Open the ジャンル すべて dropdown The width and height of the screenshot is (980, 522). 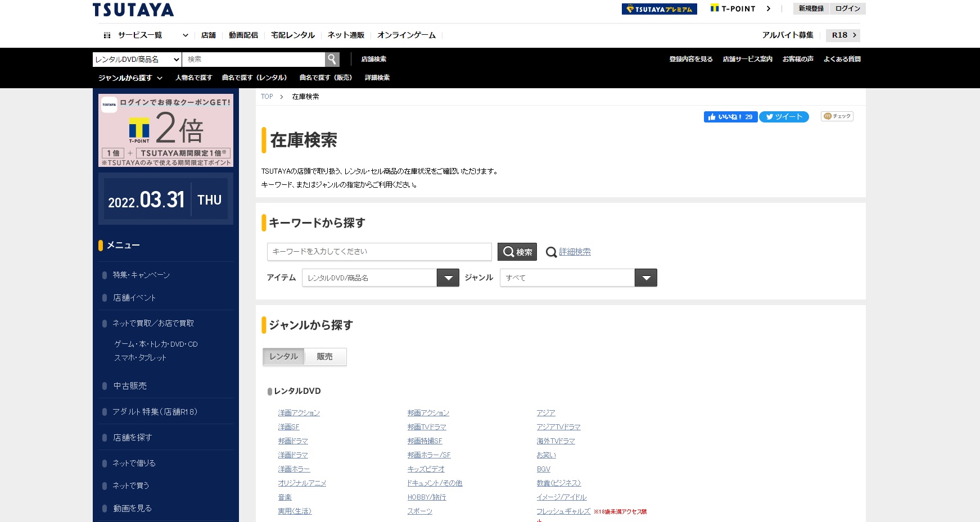pos(579,278)
